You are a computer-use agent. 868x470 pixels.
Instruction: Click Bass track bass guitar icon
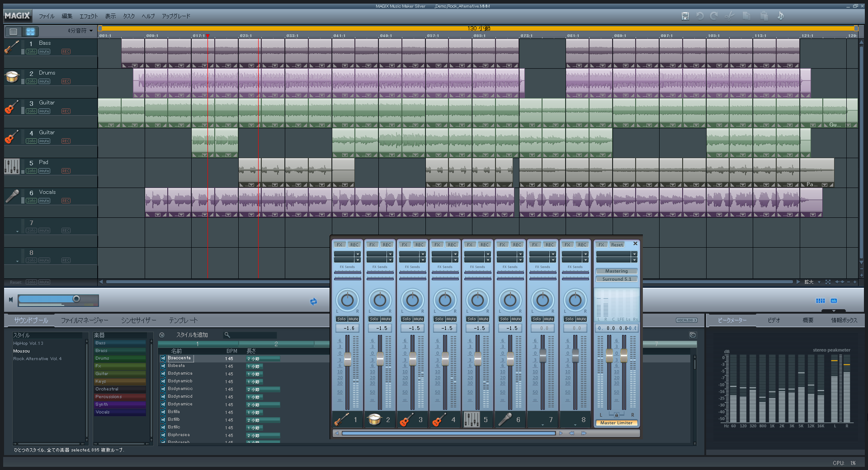tap(12, 47)
